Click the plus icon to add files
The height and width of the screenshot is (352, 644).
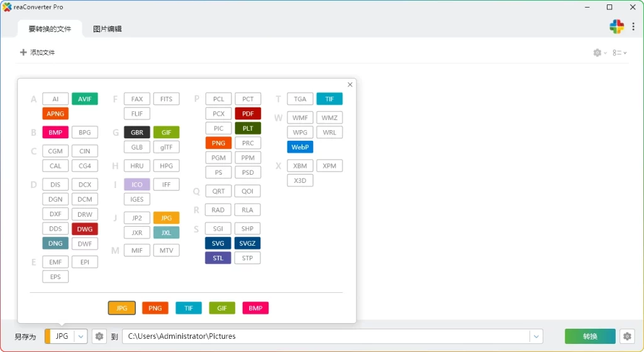(x=24, y=52)
